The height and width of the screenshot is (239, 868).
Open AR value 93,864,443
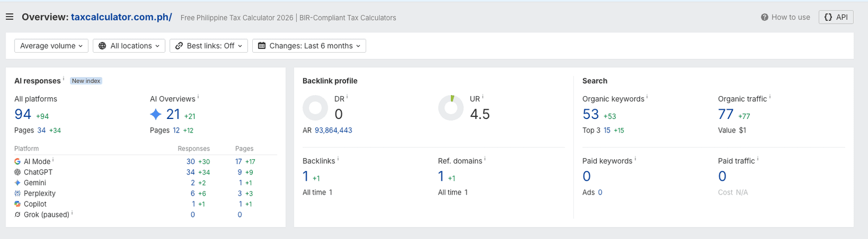[x=333, y=130]
